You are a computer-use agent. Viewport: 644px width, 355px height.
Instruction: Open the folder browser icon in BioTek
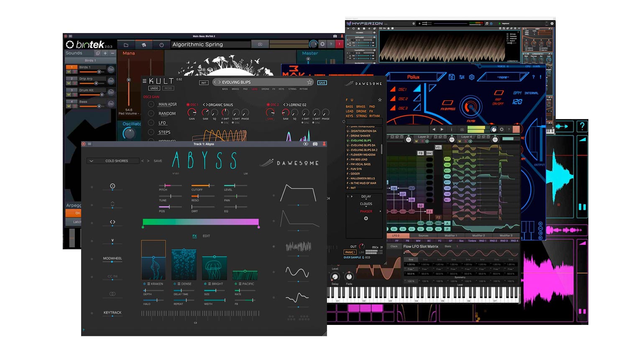click(x=126, y=45)
